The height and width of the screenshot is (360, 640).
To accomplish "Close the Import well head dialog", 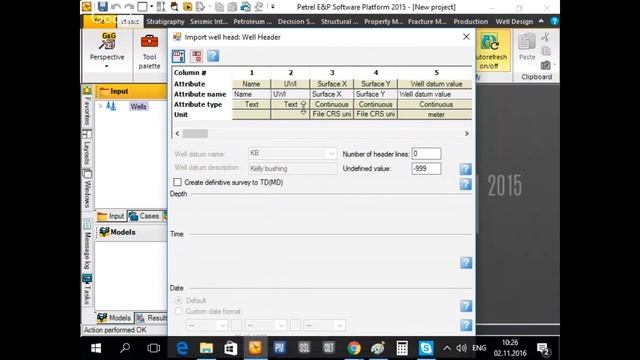I will (466, 37).
